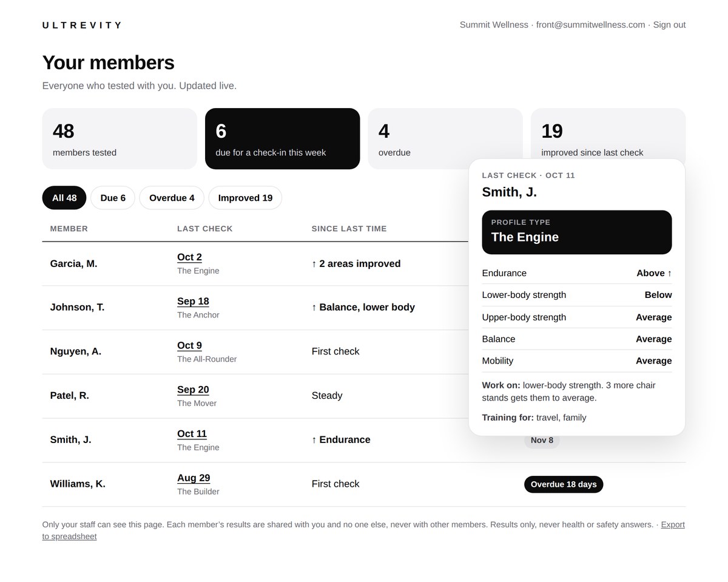Click the Mobility row in popup
The height and width of the screenshot is (582, 728).
(x=577, y=361)
